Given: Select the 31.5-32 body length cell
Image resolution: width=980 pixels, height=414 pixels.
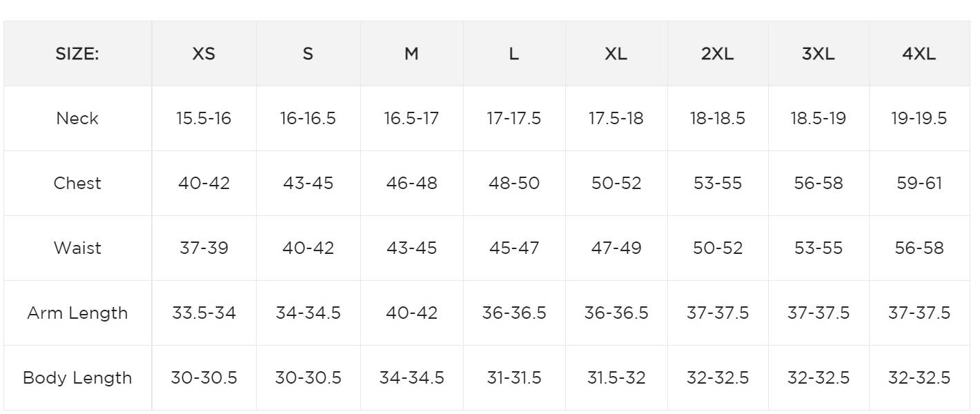Looking at the screenshot, I should 616,378.
